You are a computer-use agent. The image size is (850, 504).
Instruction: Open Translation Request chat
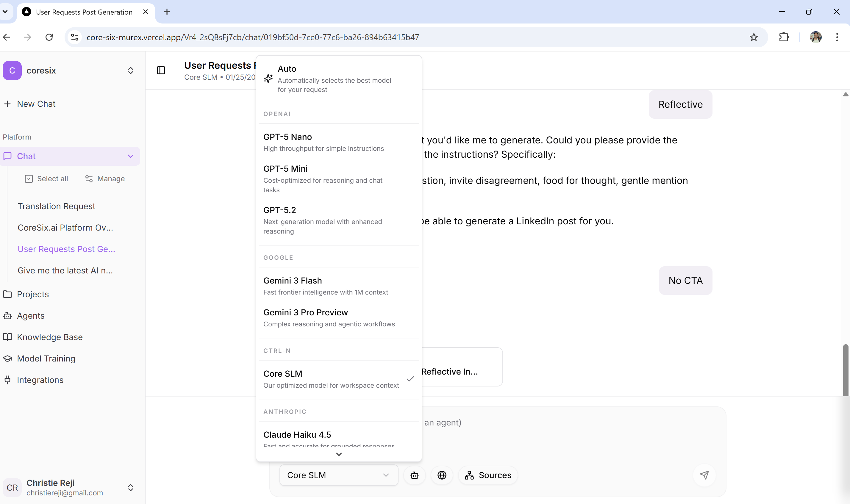[x=56, y=206]
